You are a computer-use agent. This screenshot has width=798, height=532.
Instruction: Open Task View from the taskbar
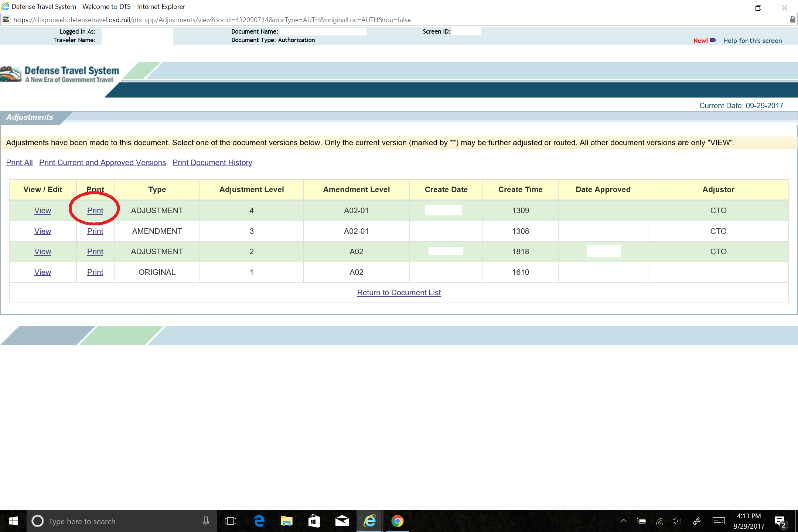[231, 521]
